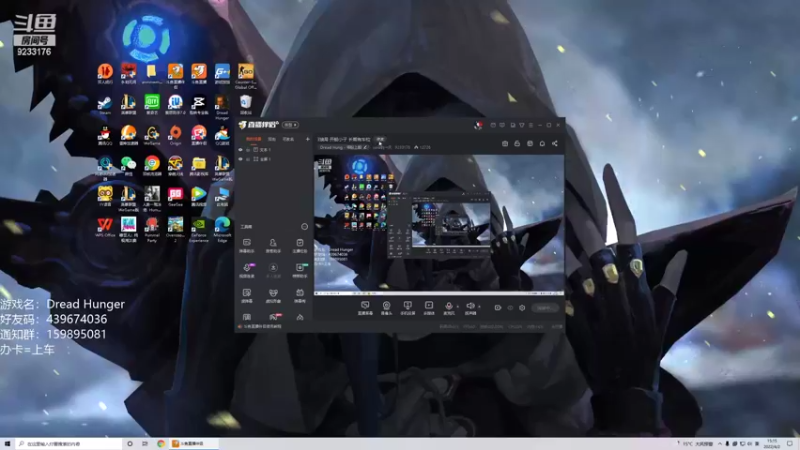
Task: Toggle visibility eye of first source row
Action: coord(240,150)
